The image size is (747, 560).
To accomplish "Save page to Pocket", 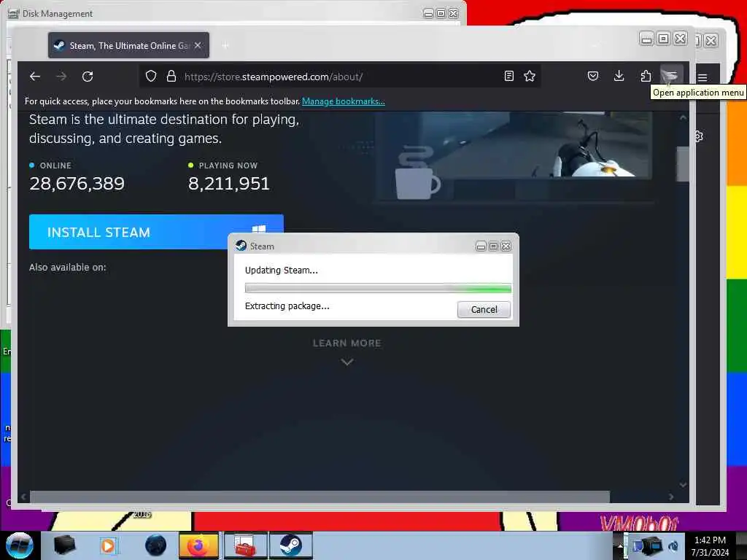I will click(x=592, y=76).
